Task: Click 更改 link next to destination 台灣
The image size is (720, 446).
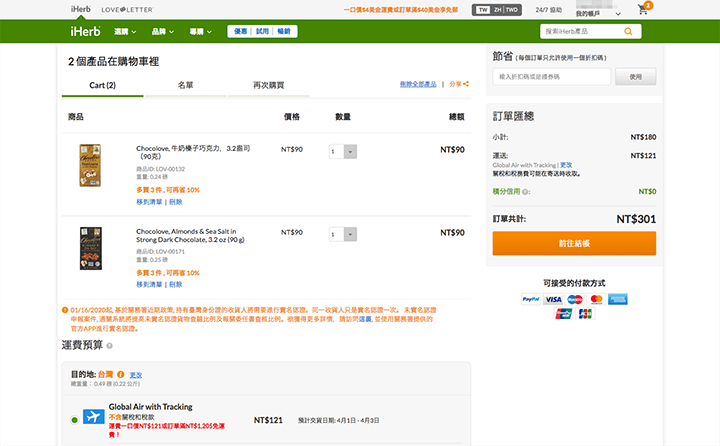Action: pyautogui.click(x=135, y=375)
